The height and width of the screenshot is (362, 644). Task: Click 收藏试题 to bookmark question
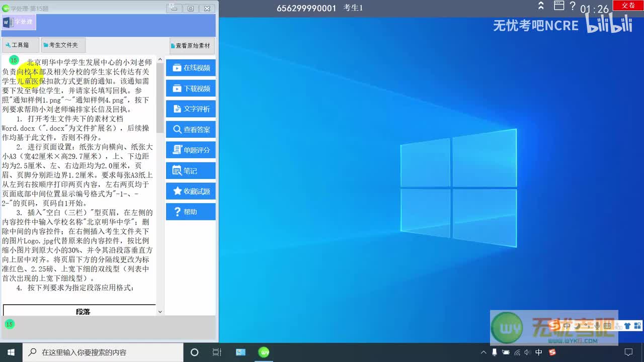tap(191, 192)
